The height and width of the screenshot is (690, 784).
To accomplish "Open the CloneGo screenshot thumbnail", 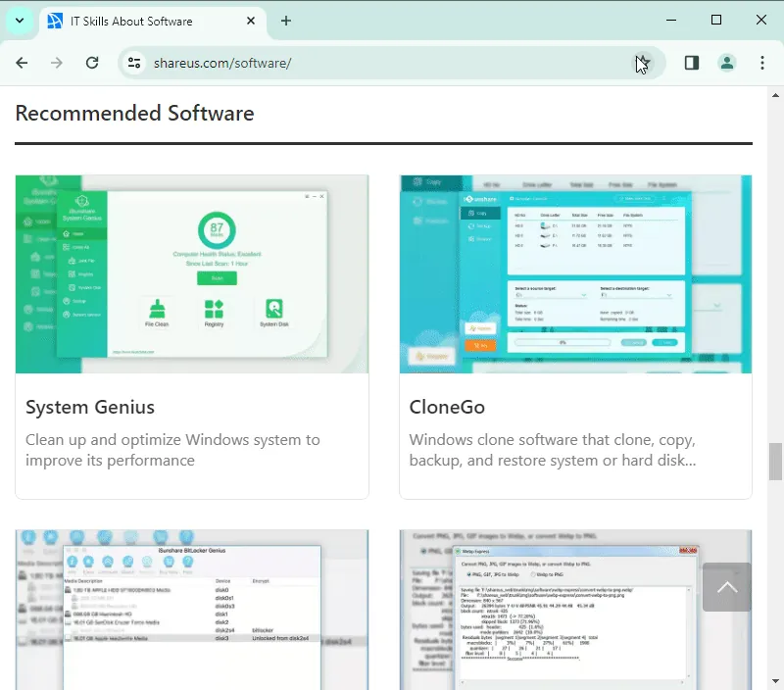I will click(575, 274).
